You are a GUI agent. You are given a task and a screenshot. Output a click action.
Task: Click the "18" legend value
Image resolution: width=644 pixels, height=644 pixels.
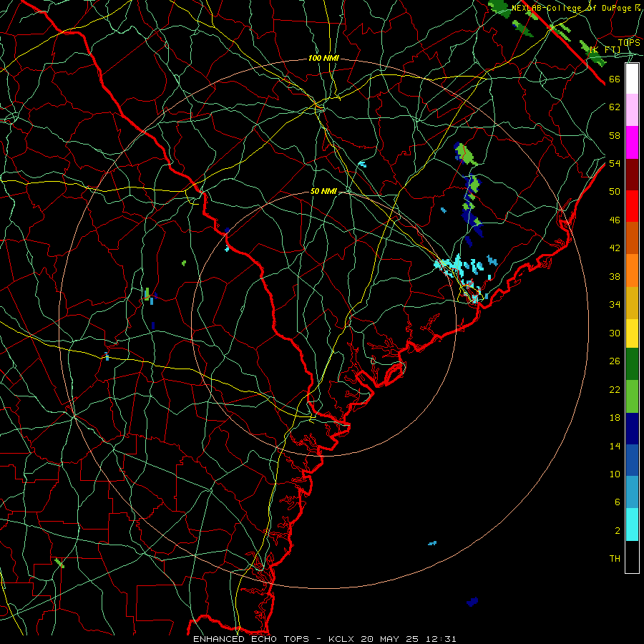coord(615,418)
